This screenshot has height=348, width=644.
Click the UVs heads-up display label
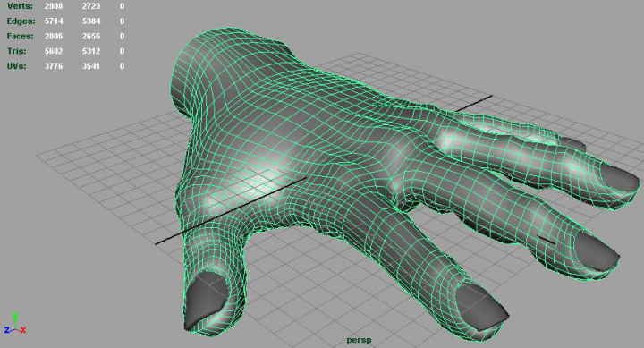[16, 65]
